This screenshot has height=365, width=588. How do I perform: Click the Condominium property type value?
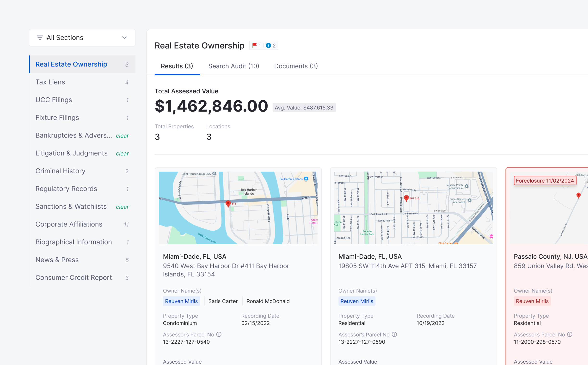180,323
